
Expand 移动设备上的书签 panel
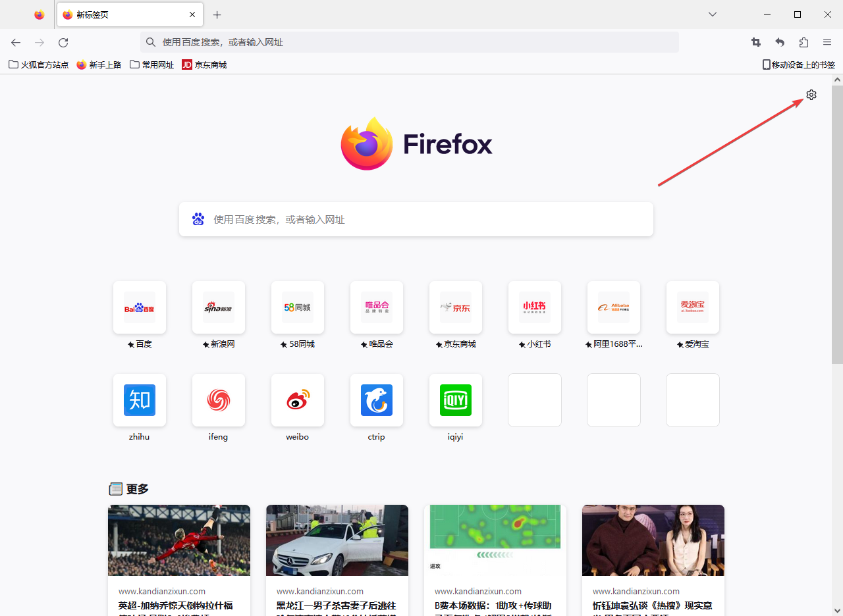(x=799, y=64)
